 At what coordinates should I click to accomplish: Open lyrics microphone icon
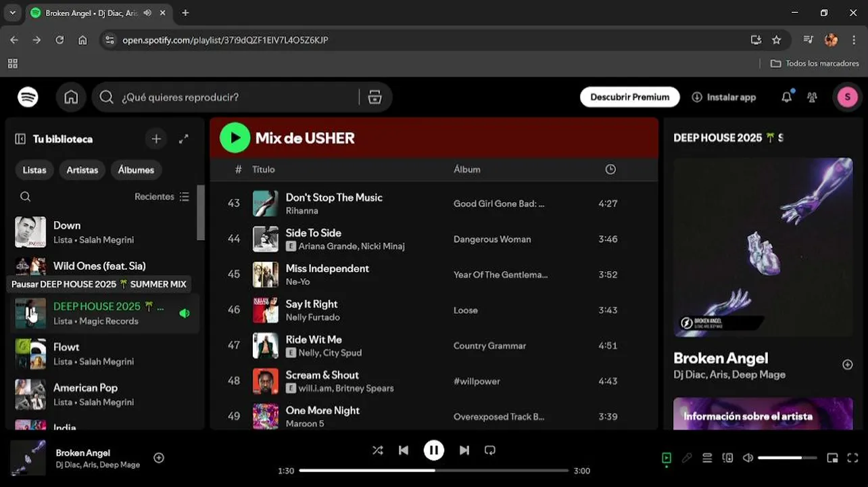(687, 458)
